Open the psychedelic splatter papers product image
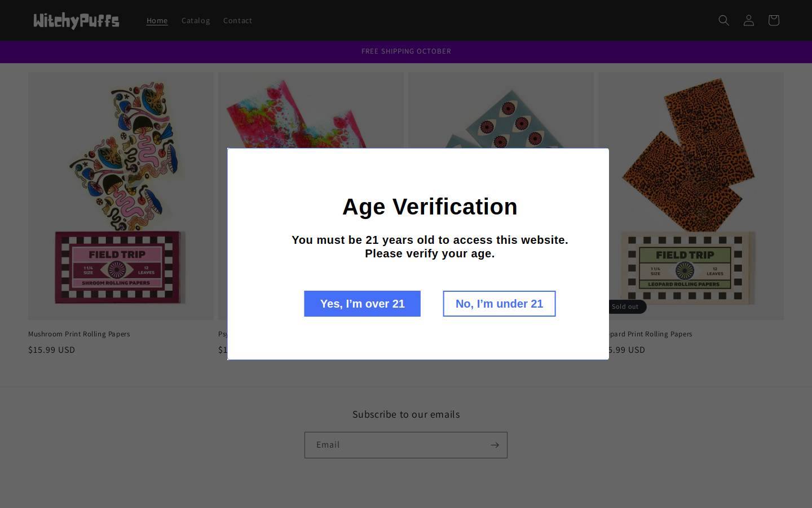This screenshot has height=508, width=812. [x=311, y=110]
